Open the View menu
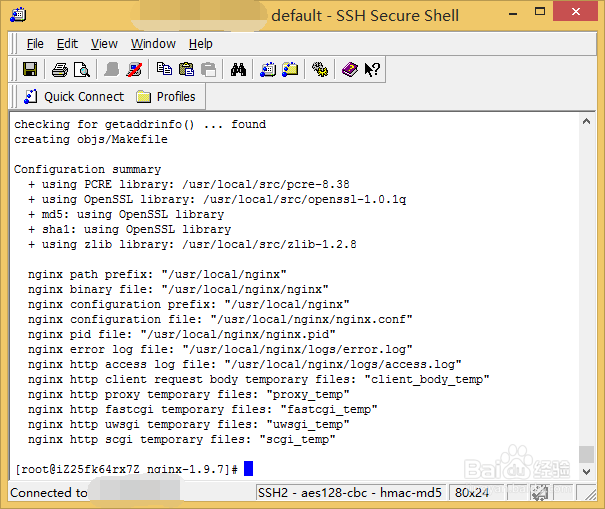 pos(104,44)
